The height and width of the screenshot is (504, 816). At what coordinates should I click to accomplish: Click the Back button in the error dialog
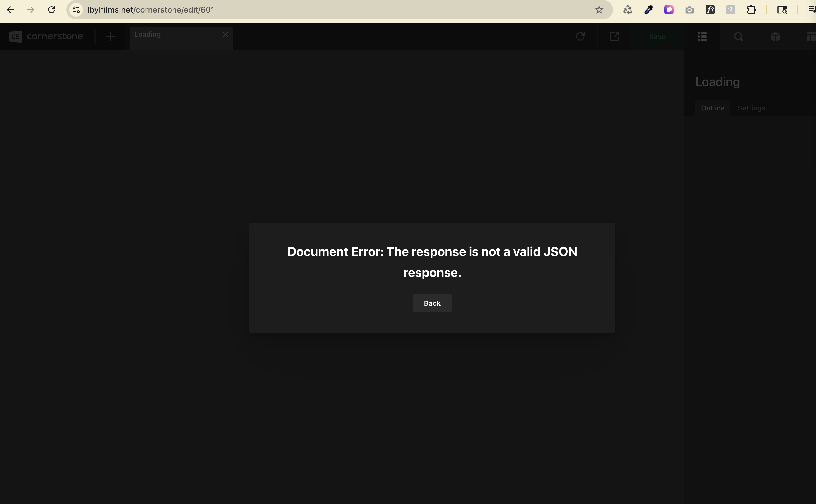click(432, 303)
